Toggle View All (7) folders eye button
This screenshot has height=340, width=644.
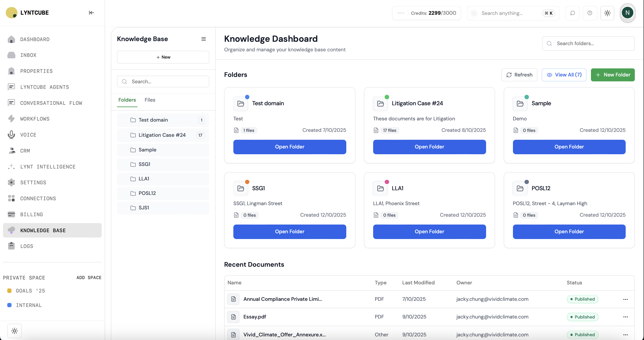coord(564,75)
